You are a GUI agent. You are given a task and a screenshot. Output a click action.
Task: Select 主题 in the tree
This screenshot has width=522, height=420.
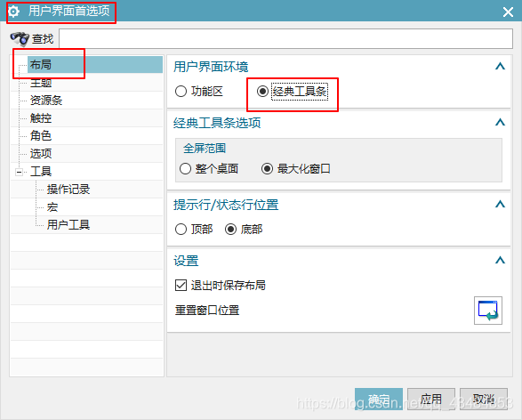[41, 82]
